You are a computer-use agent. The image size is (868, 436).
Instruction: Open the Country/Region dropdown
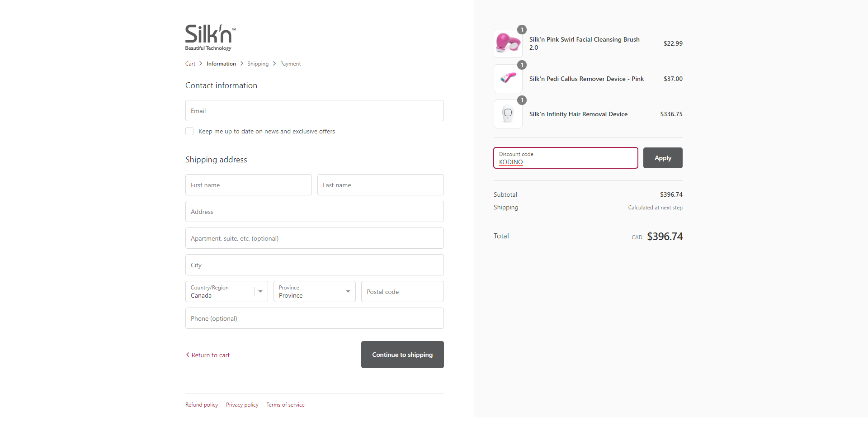click(226, 292)
